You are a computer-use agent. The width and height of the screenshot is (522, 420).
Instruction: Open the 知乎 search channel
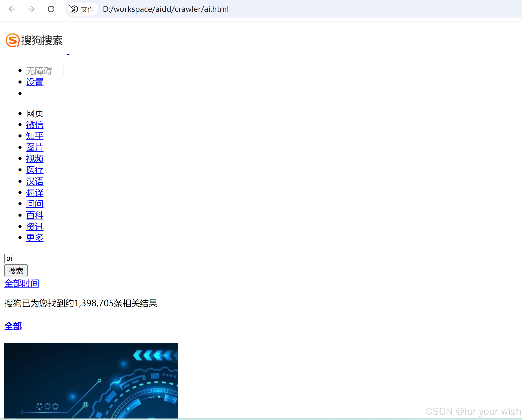pyautogui.click(x=35, y=136)
